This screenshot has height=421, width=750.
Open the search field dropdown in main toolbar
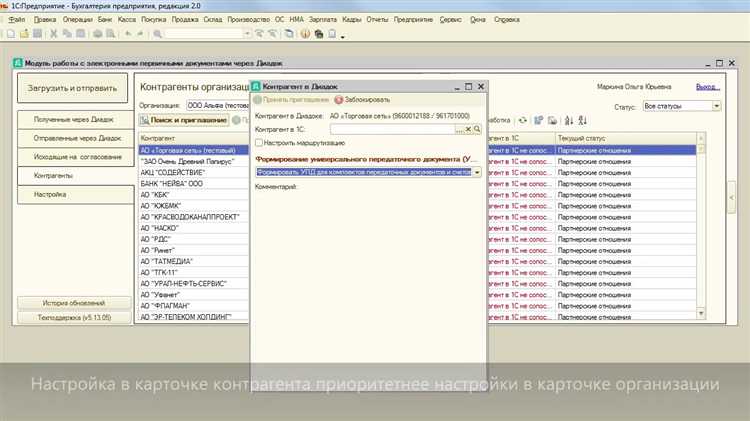pos(247,33)
